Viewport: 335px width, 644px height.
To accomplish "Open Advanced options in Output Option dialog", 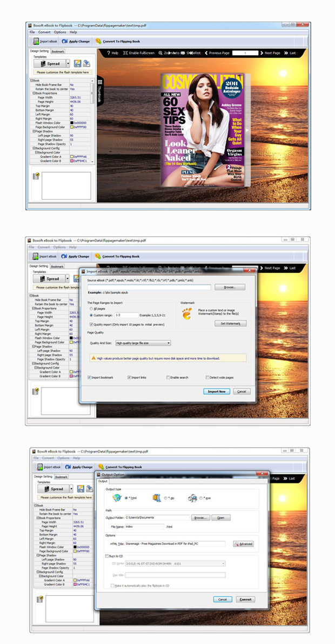I will 244,544.
